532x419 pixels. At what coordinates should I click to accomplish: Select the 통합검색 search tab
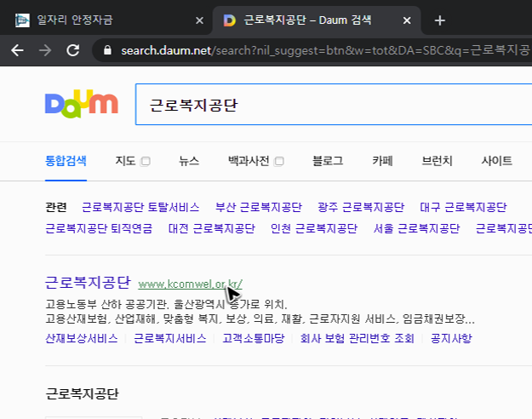point(66,161)
